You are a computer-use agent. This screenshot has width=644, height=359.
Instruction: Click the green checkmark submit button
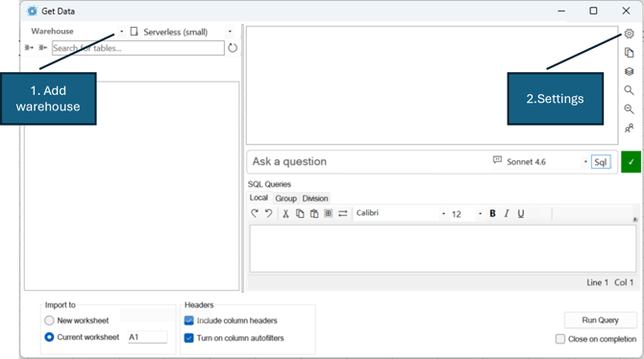click(631, 161)
